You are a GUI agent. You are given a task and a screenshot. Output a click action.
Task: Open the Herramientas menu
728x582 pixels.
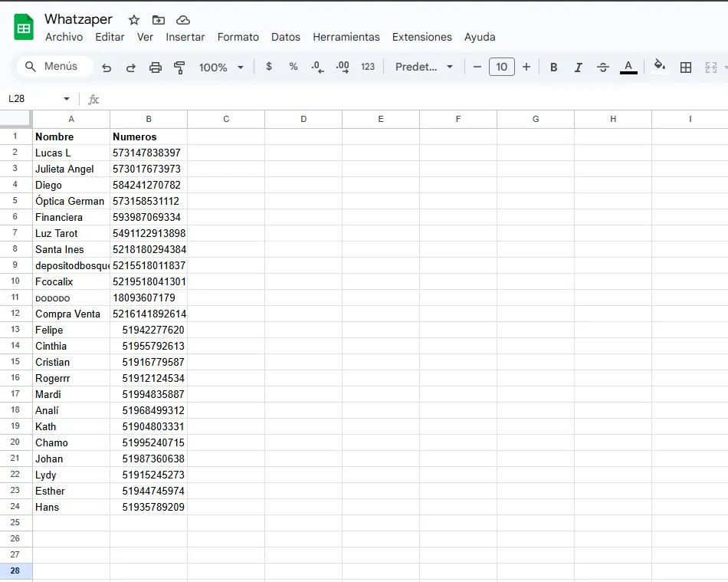point(346,37)
